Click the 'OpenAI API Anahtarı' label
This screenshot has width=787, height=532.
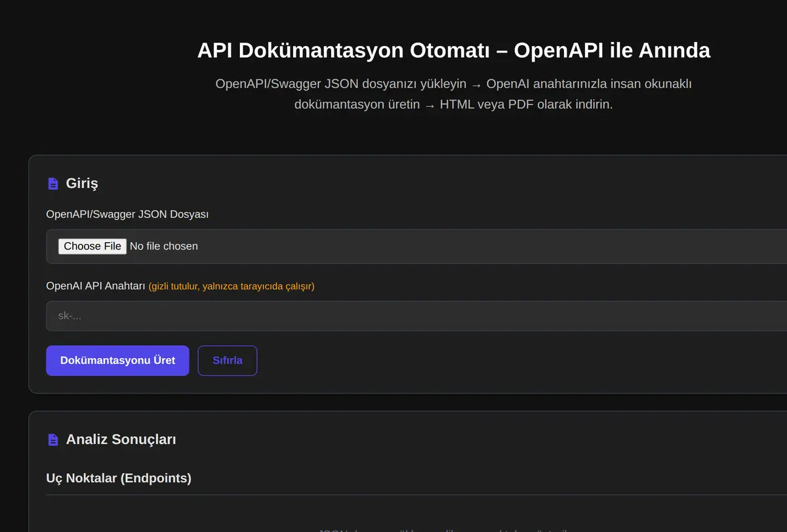pyautogui.click(x=96, y=286)
